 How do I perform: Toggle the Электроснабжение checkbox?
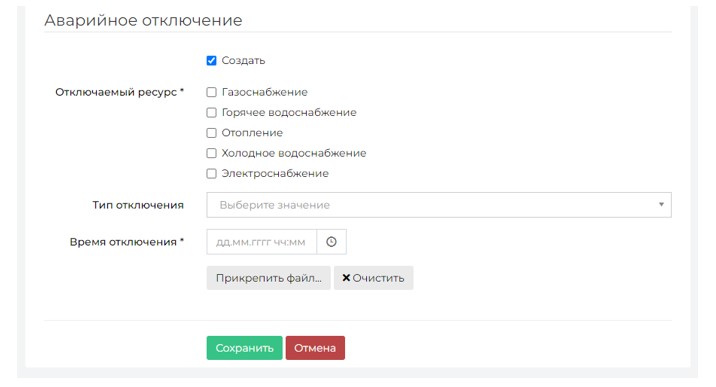211,173
